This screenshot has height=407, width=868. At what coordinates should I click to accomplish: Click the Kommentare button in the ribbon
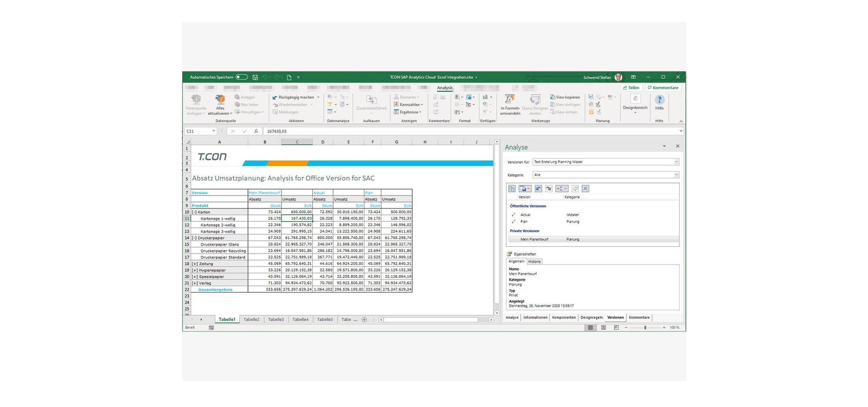(663, 88)
